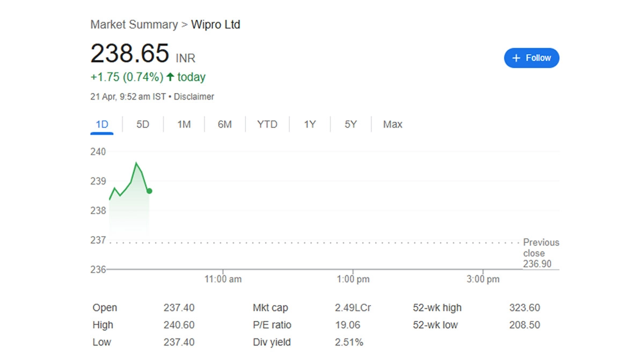Click the Wipro Ltd title text
This screenshot has width=644, height=362.
216,25
